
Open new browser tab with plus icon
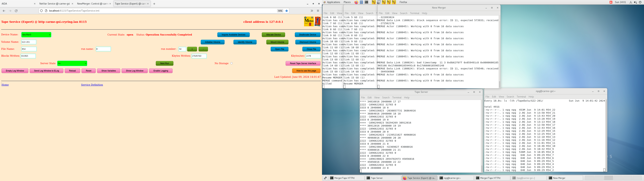pyautogui.click(x=154, y=4)
